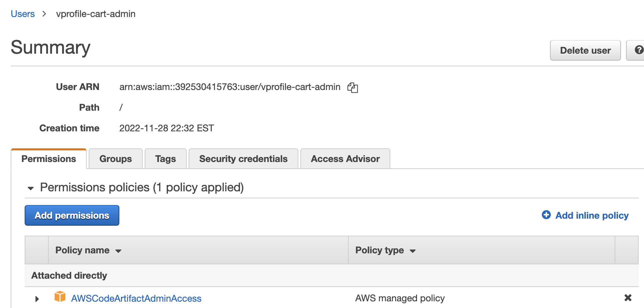Click the Add permissions button

click(x=72, y=215)
